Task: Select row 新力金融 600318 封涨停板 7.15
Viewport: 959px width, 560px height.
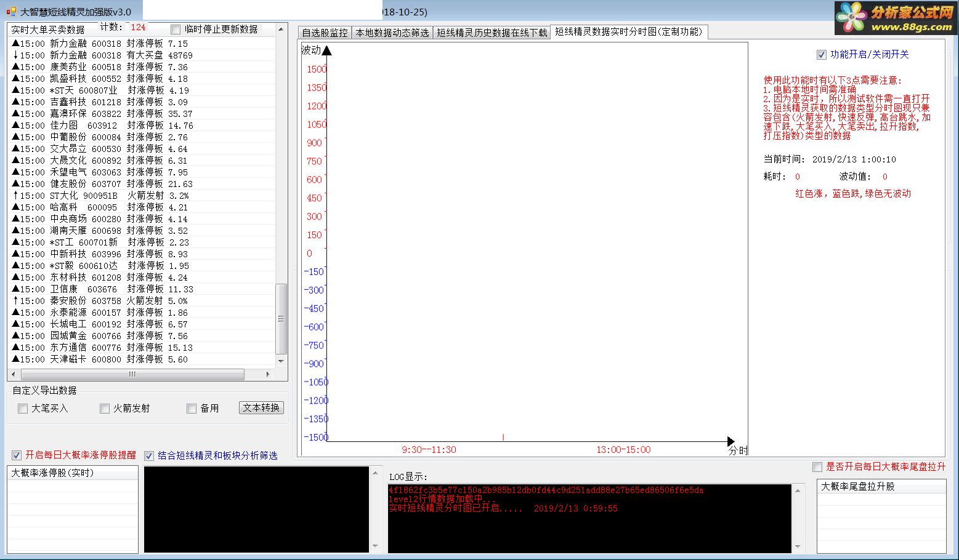Action: [142, 44]
